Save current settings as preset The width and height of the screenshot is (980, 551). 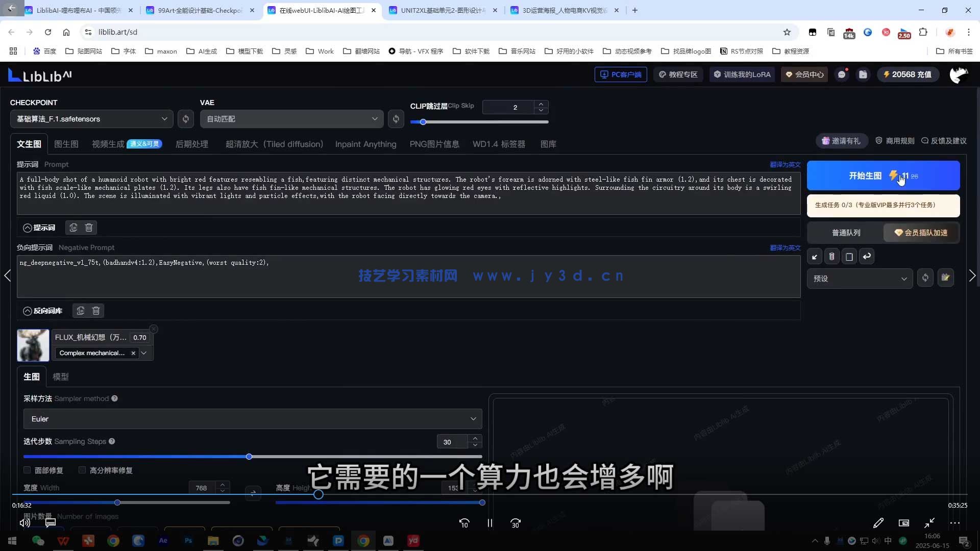pyautogui.click(x=947, y=278)
